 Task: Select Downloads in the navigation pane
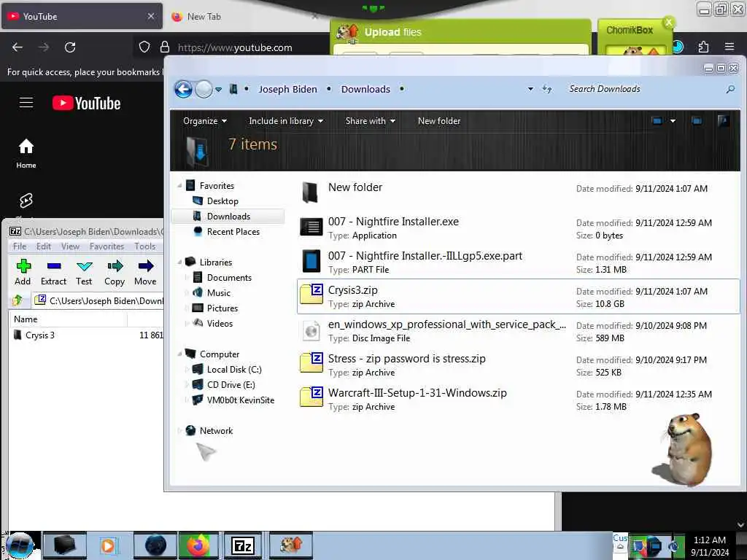tap(228, 216)
